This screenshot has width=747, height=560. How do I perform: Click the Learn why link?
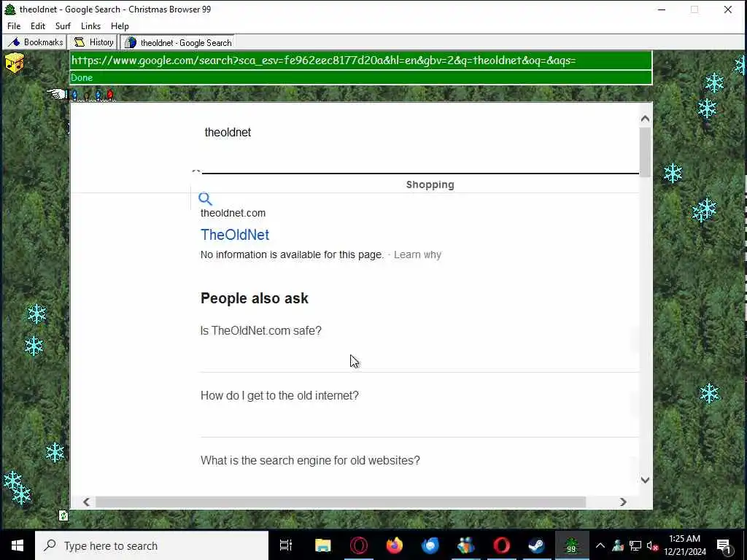(x=417, y=254)
